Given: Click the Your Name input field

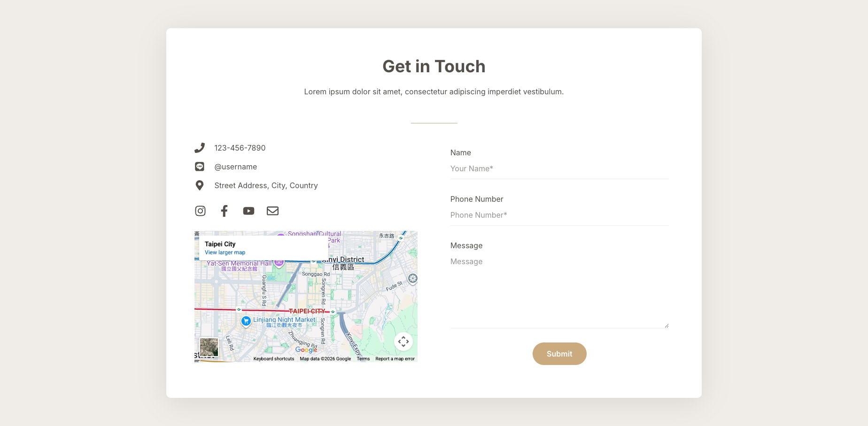Looking at the screenshot, I should 559,169.
